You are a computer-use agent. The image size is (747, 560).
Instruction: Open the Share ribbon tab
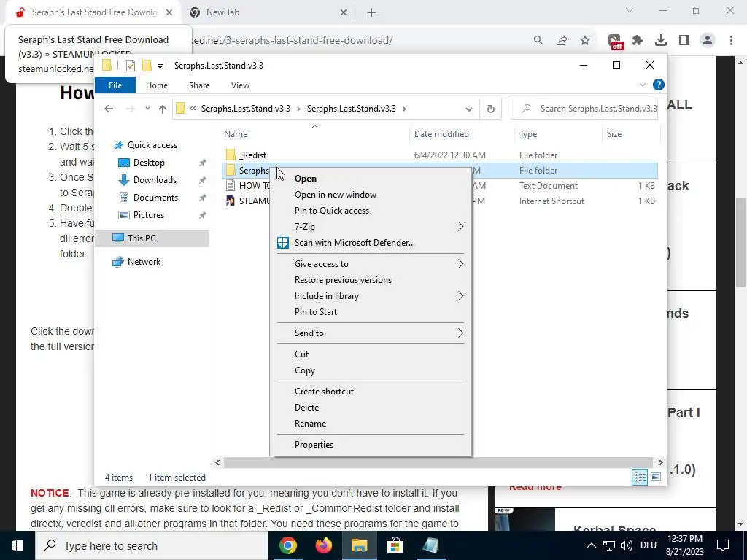pyautogui.click(x=199, y=85)
